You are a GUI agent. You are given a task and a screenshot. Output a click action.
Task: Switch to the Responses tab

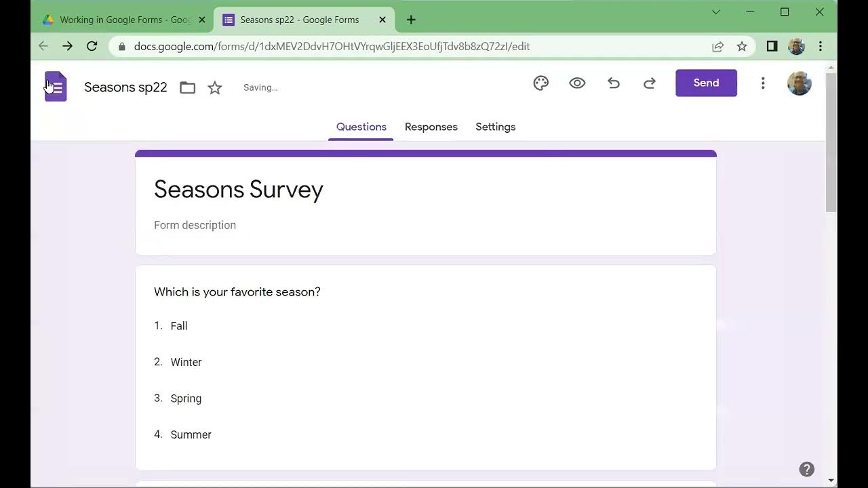431,127
